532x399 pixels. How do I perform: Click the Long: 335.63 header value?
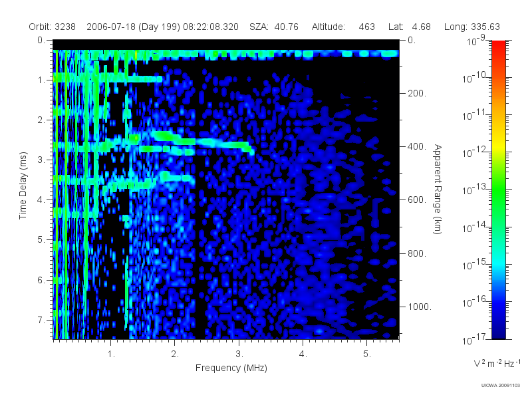pos(472,27)
